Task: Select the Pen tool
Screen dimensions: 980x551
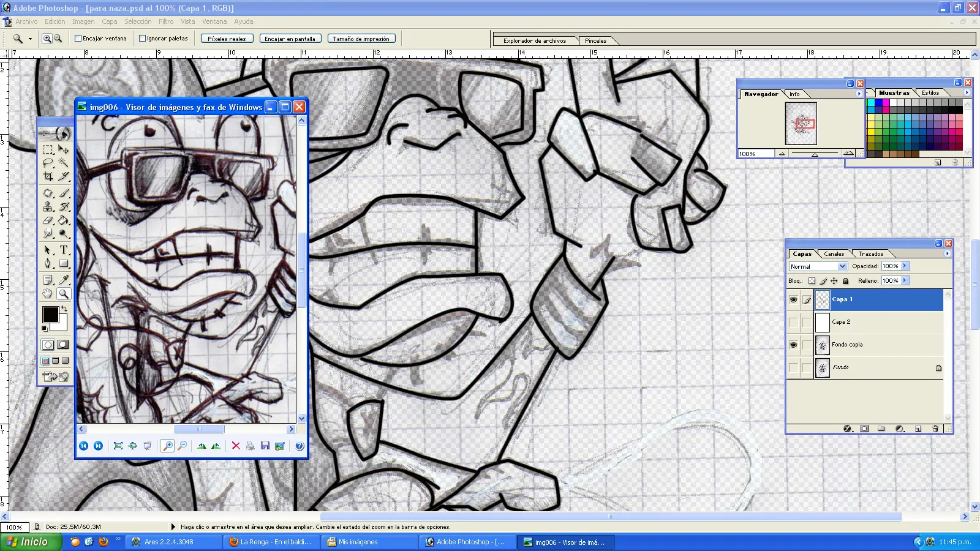Action: (48, 263)
